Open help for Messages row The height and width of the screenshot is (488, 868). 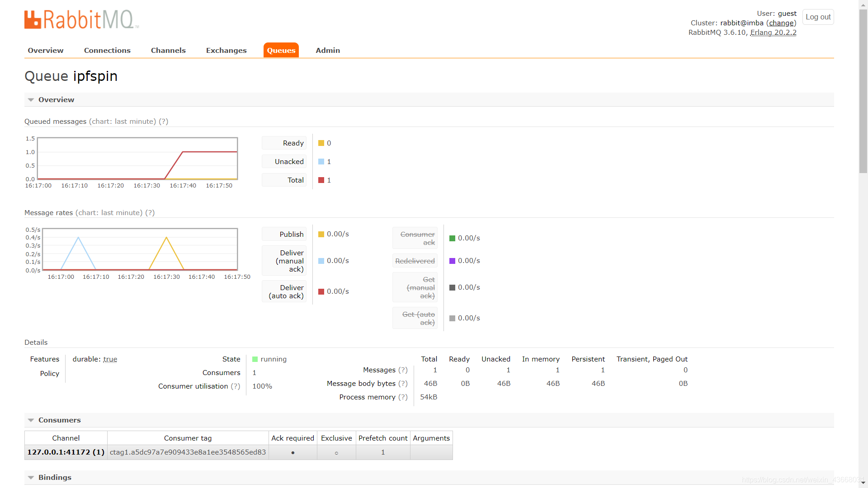pyautogui.click(x=403, y=370)
